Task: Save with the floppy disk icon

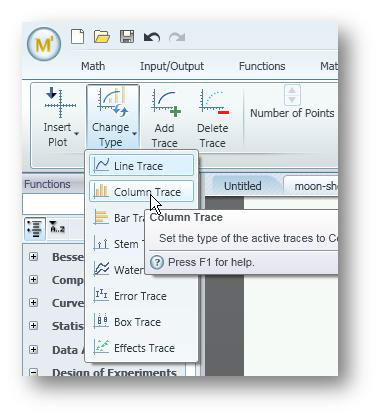Action: pyautogui.click(x=127, y=37)
